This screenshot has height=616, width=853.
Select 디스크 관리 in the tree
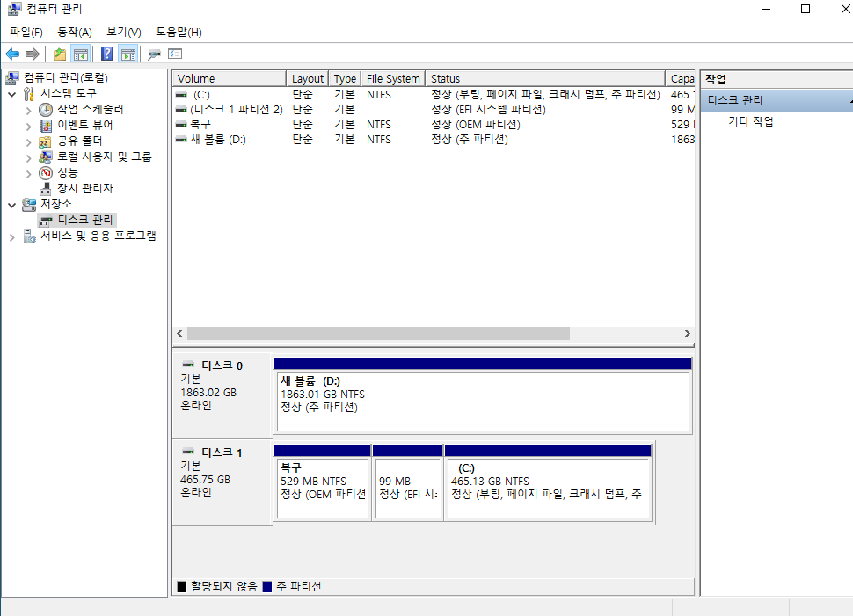point(84,220)
